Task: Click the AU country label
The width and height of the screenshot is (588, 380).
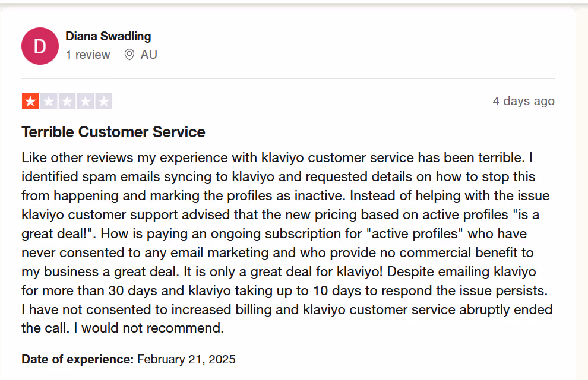Action: [x=149, y=54]
